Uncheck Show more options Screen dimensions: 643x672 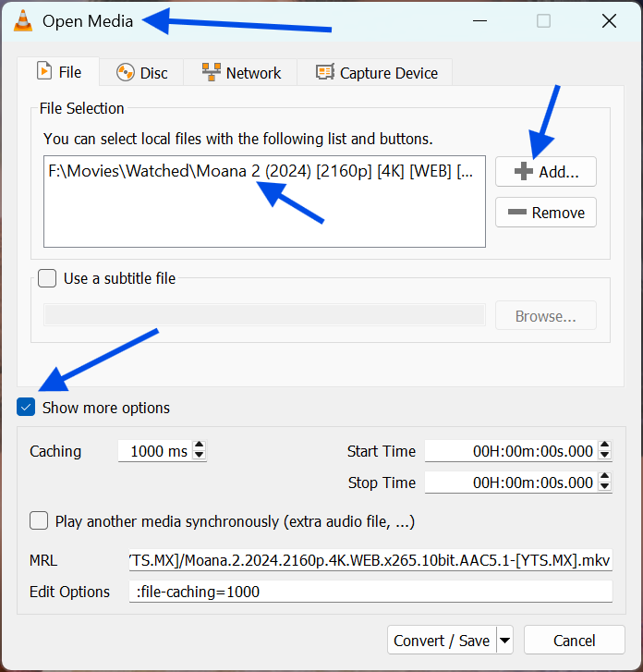click(x=26, y=408)
